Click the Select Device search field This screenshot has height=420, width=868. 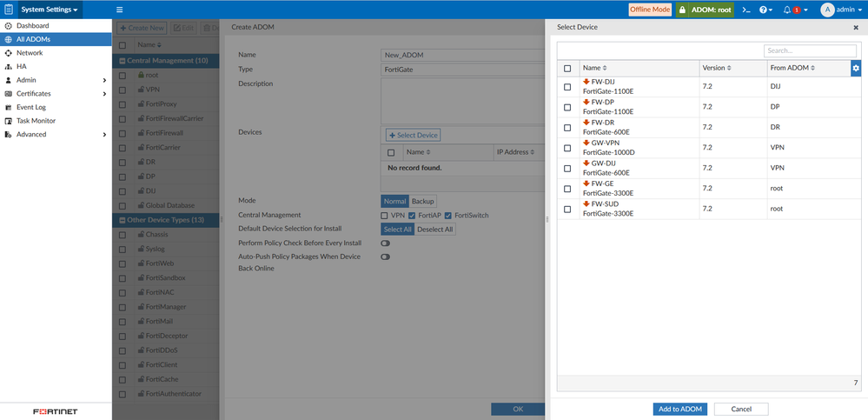point(810,50)
